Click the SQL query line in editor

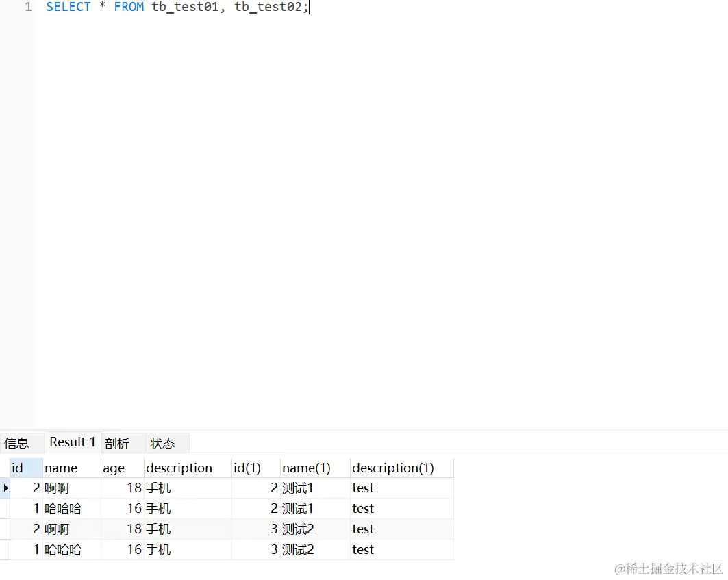pyautogui.click(x=177, y=7)
